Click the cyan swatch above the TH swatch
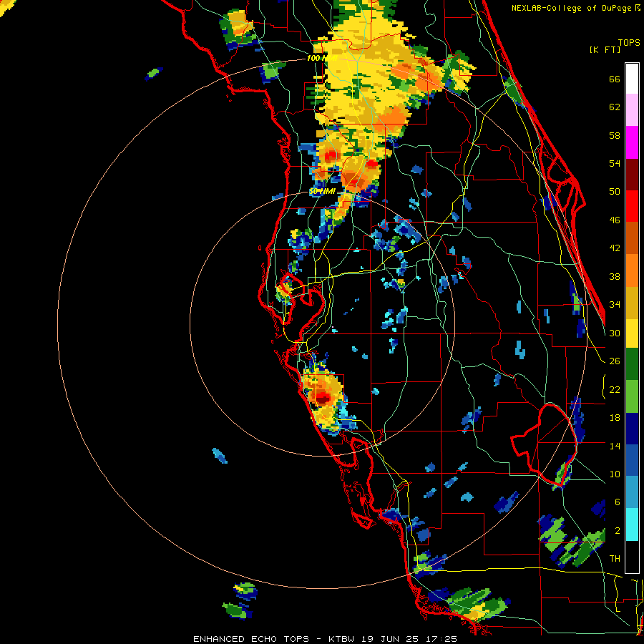 point(632,524)
